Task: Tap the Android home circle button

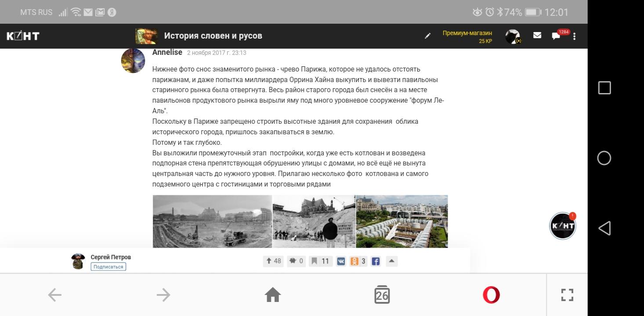Action: point(604,158)
